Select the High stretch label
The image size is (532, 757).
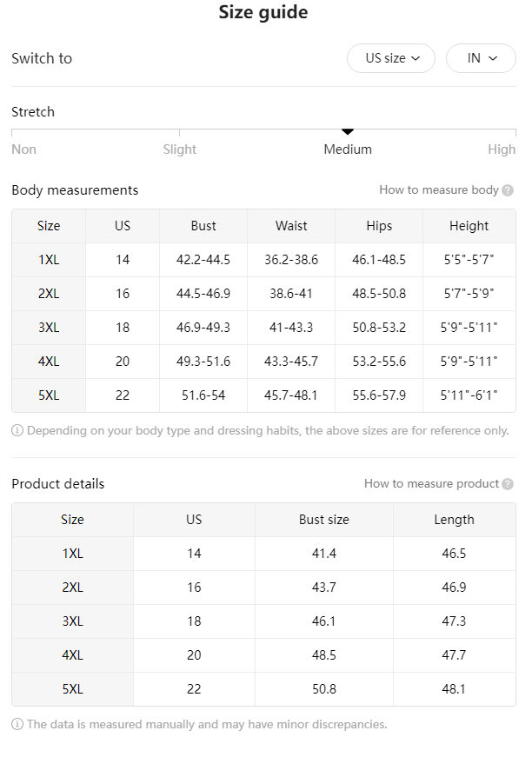pyautogui.click(x=502, y=149)
